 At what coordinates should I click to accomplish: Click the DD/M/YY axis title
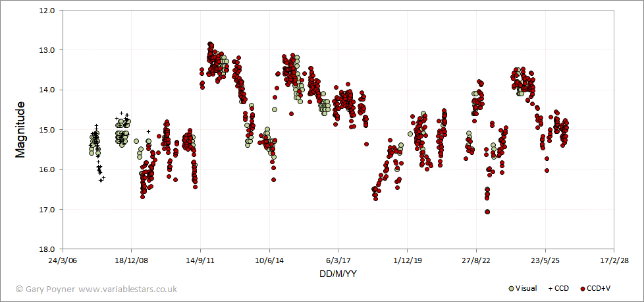[x=338, y=274]
